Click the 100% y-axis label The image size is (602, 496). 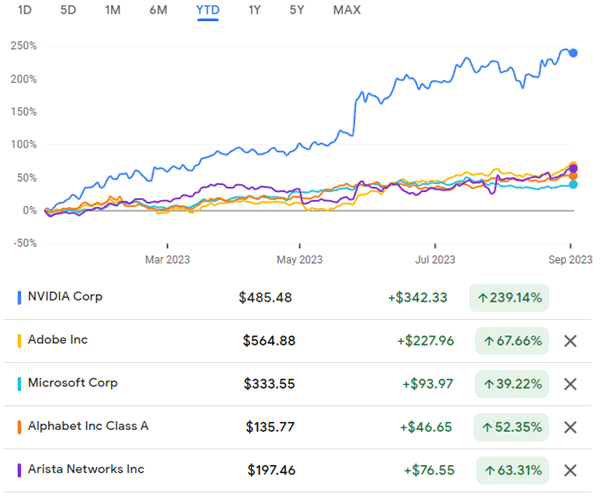coord(24,145)
